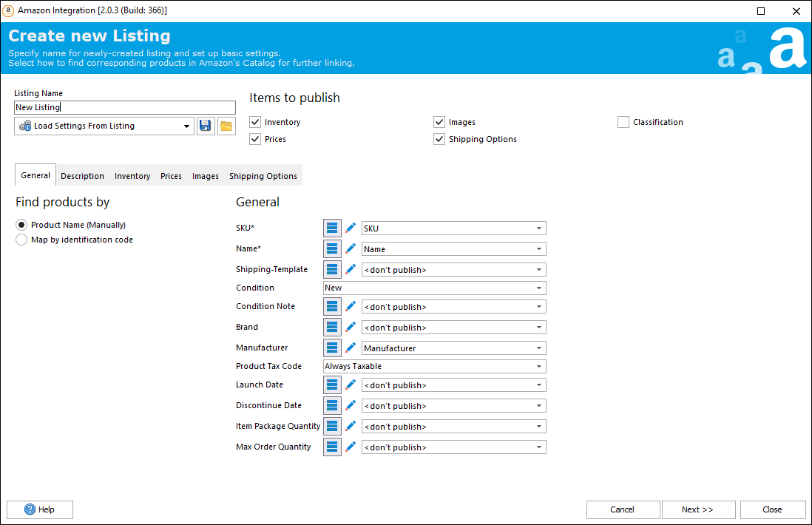This screenshot has width=812, height=525.
Task: Click the pencil icon in Brand row
Action: tap(351, 328)
